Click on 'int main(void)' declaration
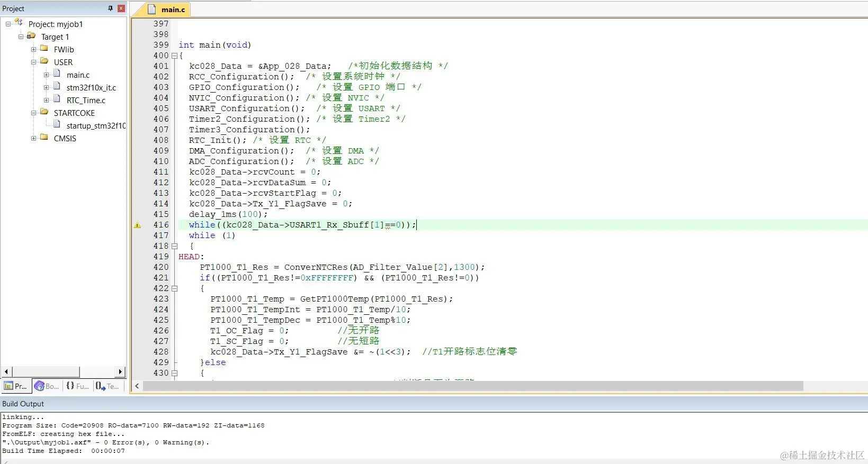 (215, 45)
